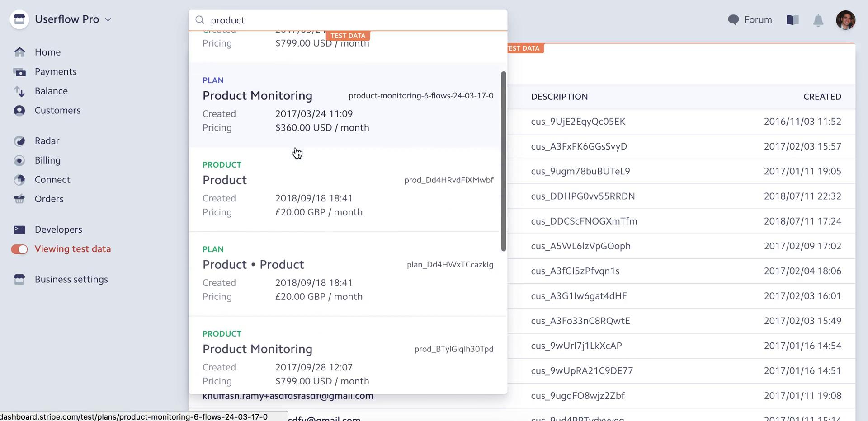Focus the search field containing product

[x=348, y=20]
